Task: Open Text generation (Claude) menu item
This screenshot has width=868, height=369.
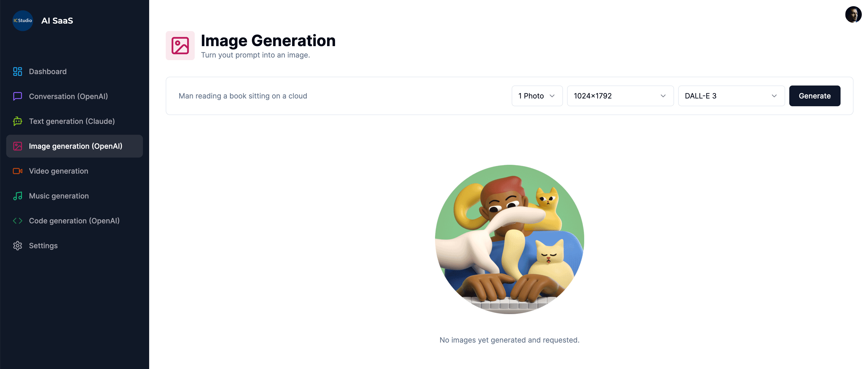Action: (72, 122)
